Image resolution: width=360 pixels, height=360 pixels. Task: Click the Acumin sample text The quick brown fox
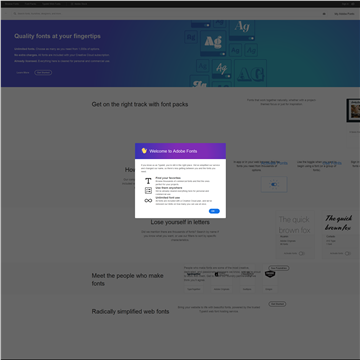click(294, 225)
